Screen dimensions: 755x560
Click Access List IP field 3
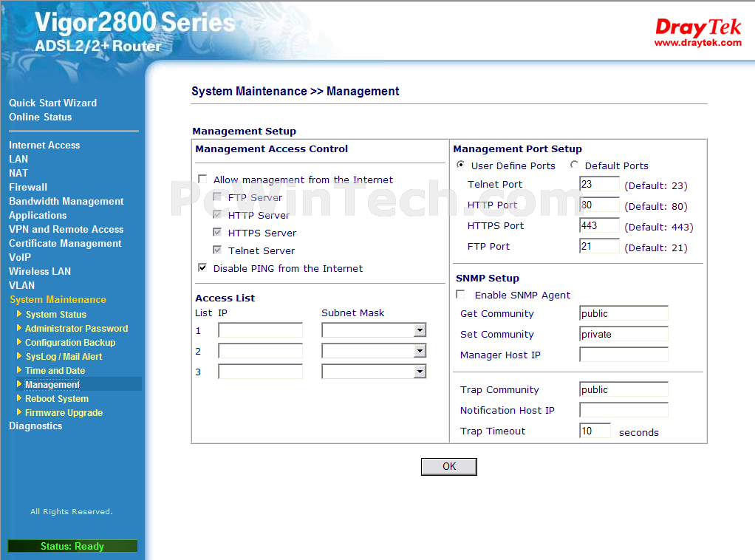pos(261,372)
